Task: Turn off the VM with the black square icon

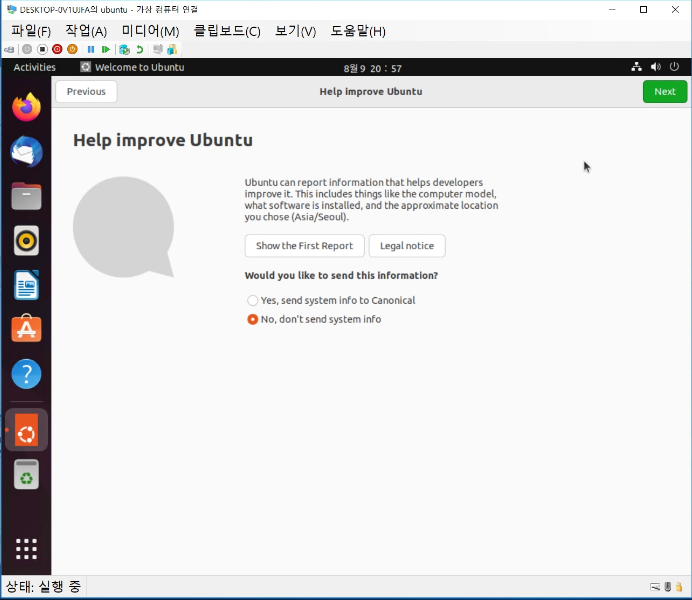Action: pos(42,49)
